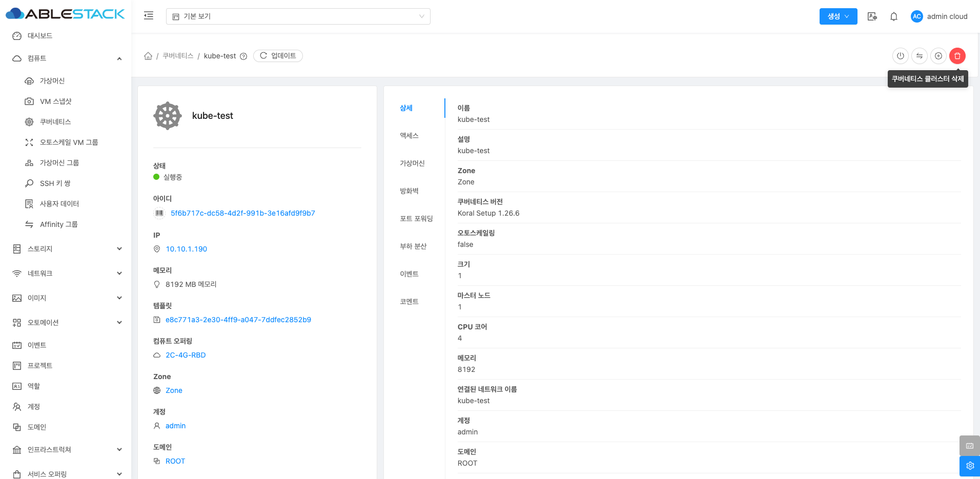Open the blue settings gear at the bottom right
Viewport: 980px width, 479px height.
pos(969,466)
